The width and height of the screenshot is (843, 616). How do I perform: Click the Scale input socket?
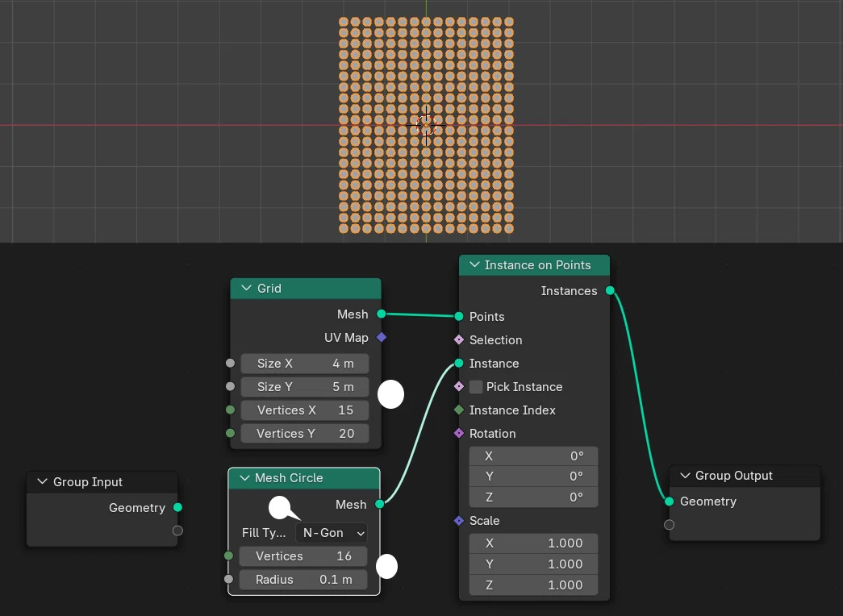[x=458, y=521]
